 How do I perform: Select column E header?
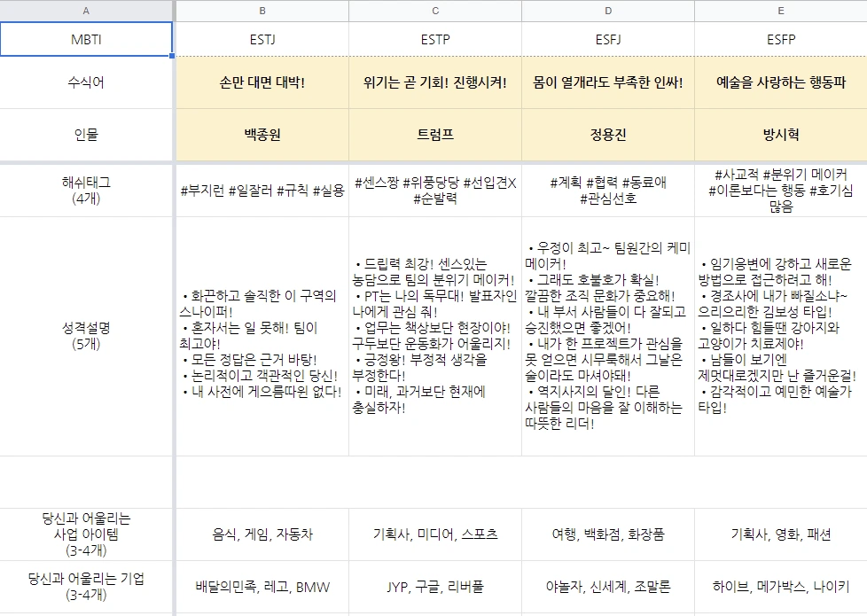781,11
